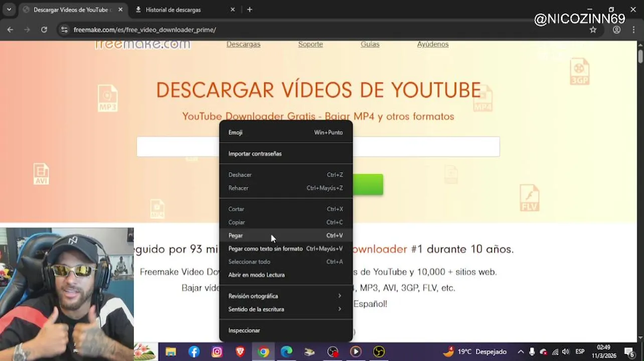Screen dimensions: 644x361
Task: Open the notification center icon
Action: (630, 352)
